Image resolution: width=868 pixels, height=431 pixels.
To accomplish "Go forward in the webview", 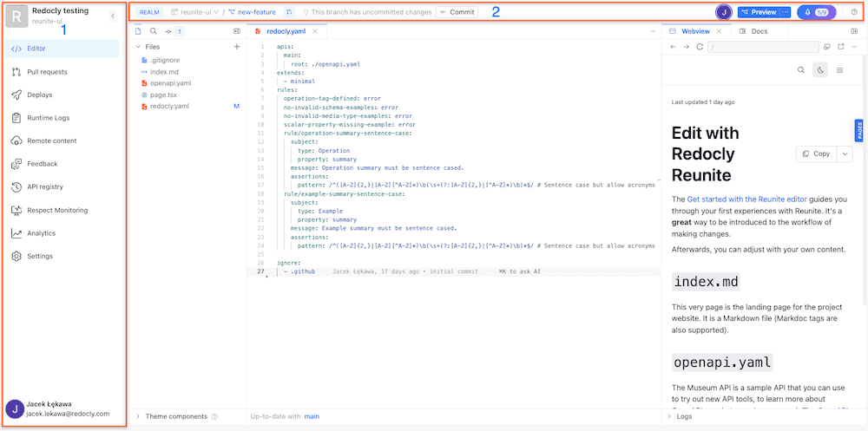I will 687,47.
